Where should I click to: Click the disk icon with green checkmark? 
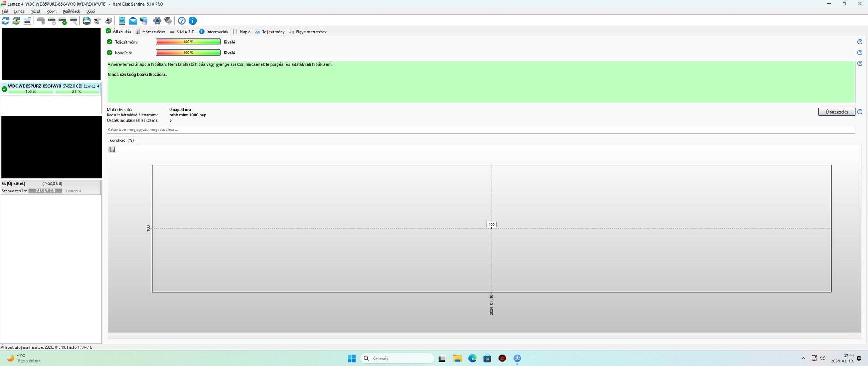point(63,21)
